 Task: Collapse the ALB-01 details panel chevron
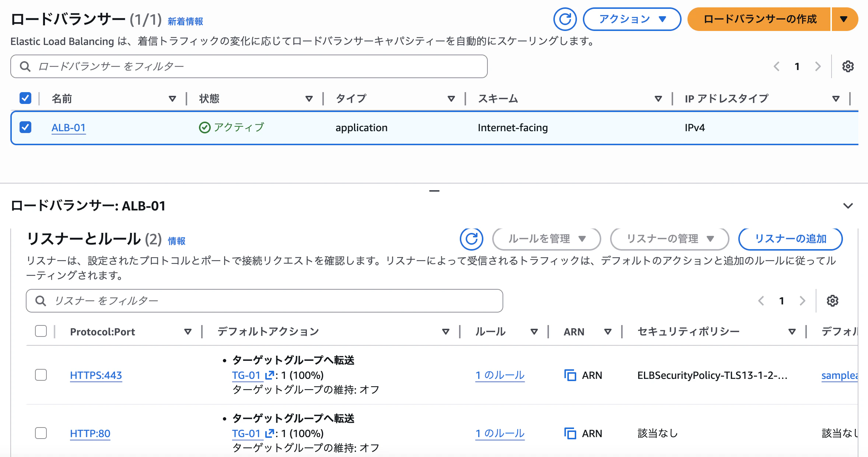click(848, 206)
